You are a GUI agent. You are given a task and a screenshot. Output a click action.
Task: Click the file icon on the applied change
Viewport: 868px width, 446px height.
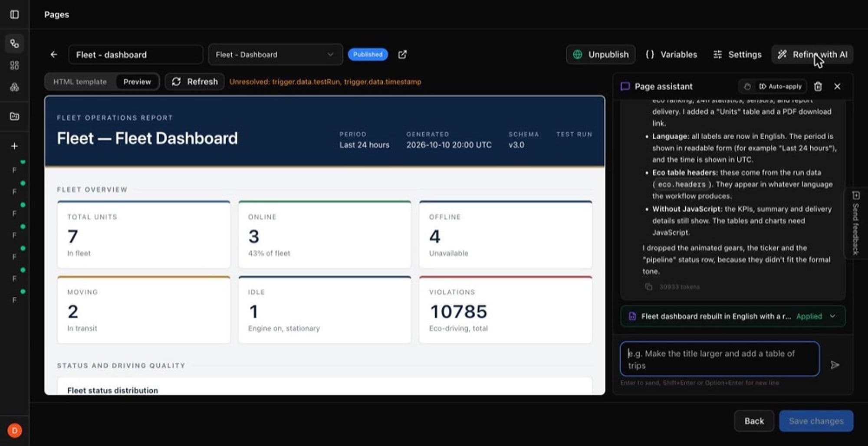(632, 316)
